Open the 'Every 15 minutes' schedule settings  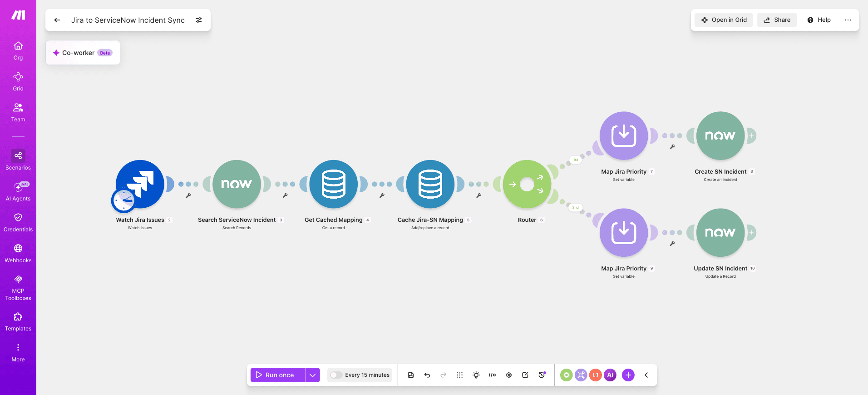coord(367,375)
